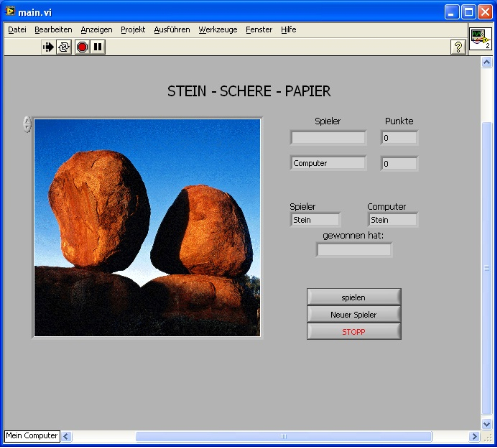
Task: Open the Datei menu
Action: point(17,30)
